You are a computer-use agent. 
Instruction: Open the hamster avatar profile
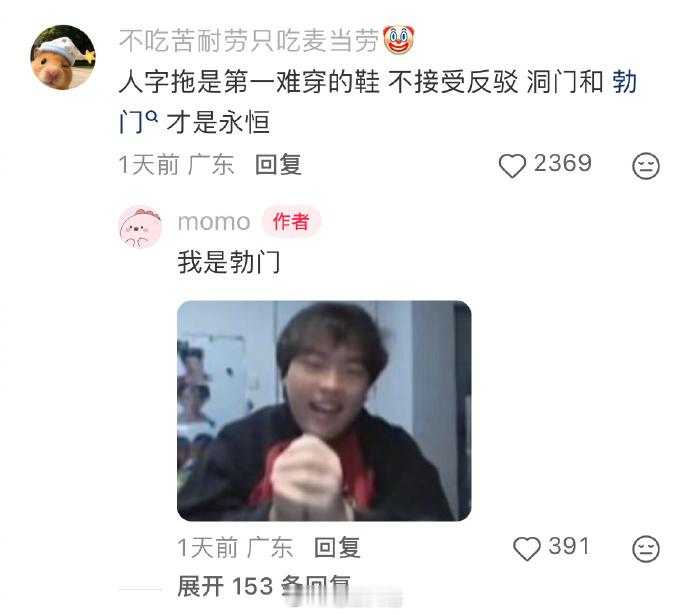tap(62, 57)
